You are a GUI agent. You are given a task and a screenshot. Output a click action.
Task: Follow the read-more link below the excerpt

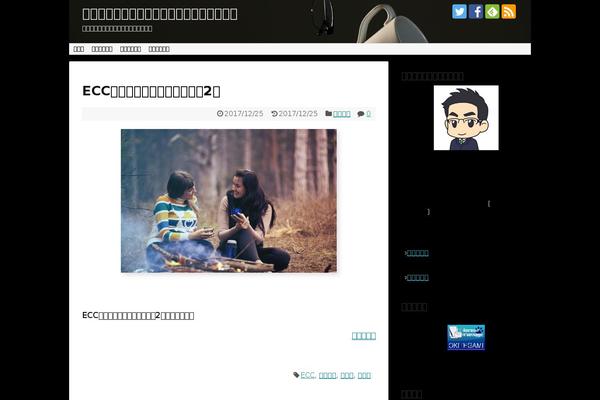tap(364, 336)
